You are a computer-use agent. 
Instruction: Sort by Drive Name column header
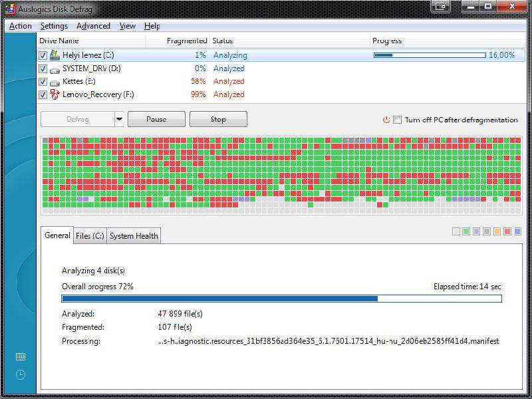tap(91, 41)
